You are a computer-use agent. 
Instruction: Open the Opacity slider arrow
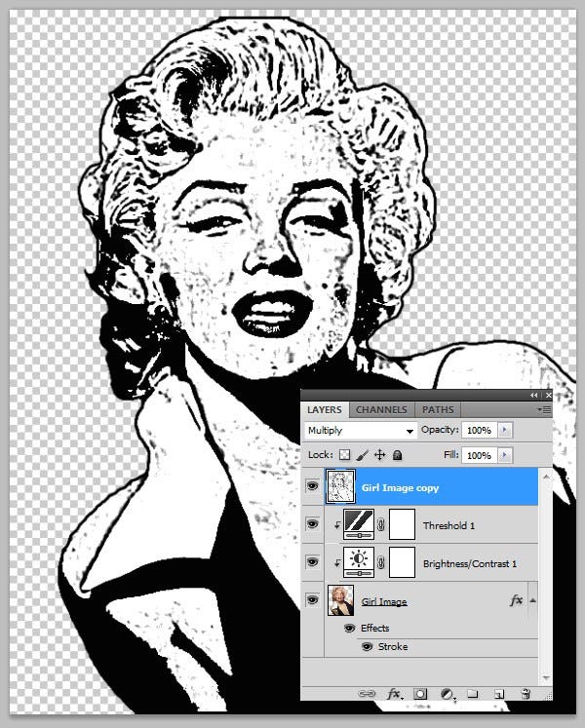[x=505, y=430]
